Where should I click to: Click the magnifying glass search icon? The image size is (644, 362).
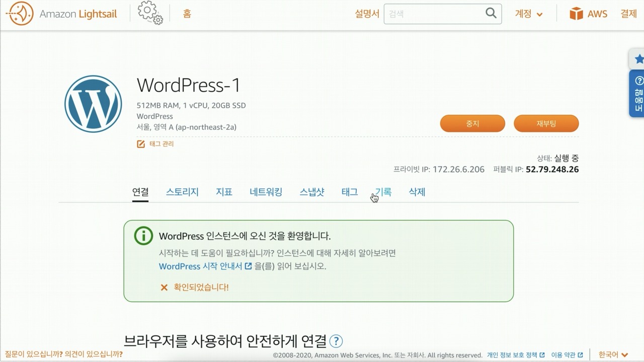point(491,14)
